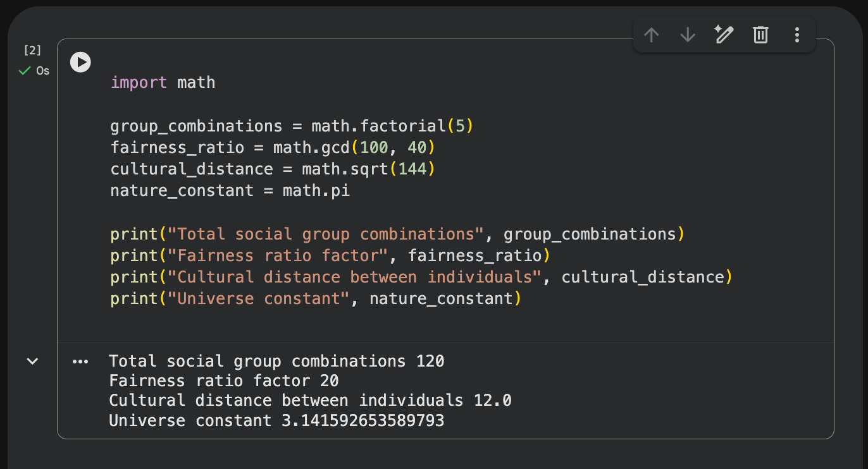Click output 'Fairness ratio factor 20'
Viewport: 868px width, 469px height.
(224, 381)
